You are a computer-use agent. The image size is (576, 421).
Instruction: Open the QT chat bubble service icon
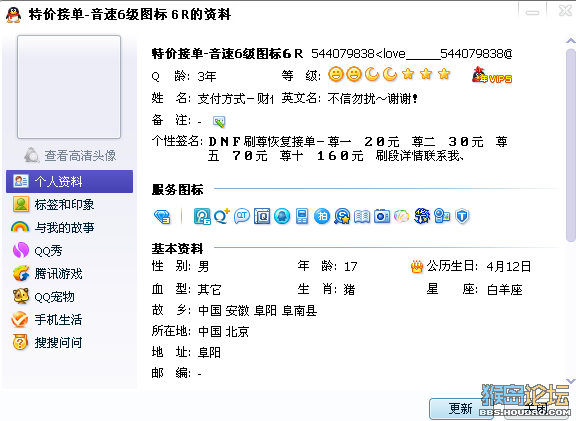[x=242, y=216]
